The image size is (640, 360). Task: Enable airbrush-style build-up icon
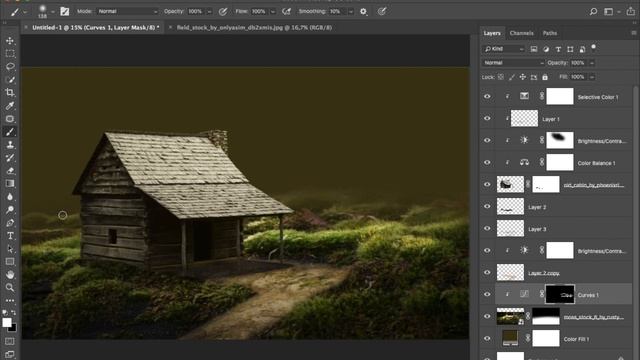[287, 11]
